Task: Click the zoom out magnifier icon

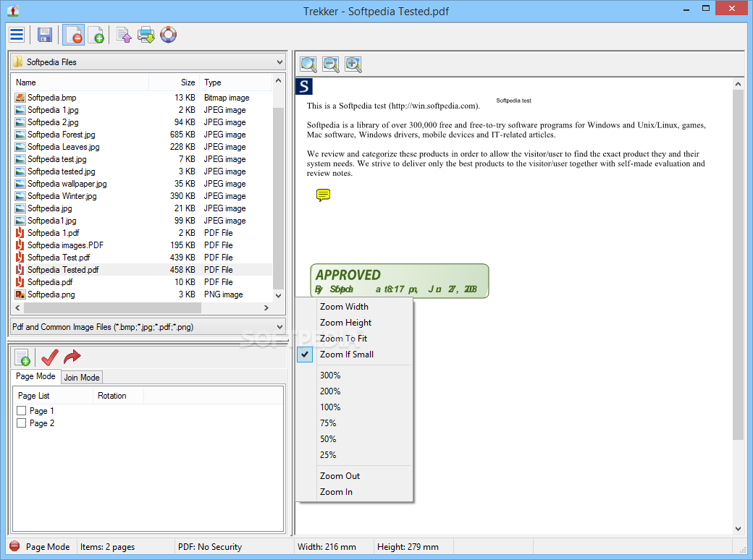Action: click(331, 64)
